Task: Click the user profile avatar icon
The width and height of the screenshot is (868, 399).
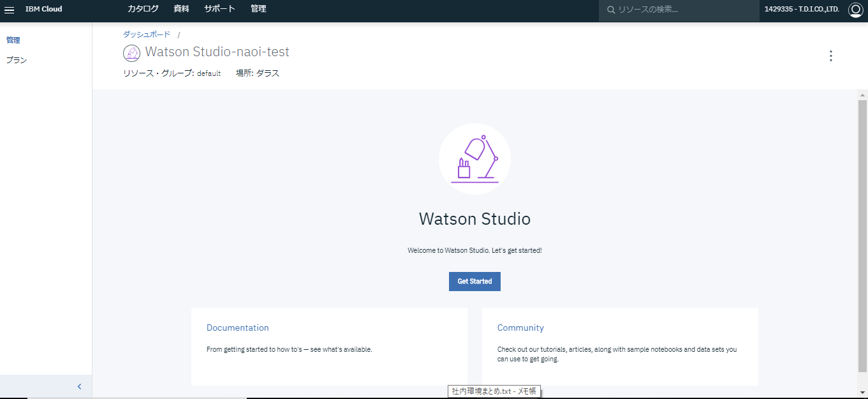Action: pyautogui.click(x=855, y=10)
